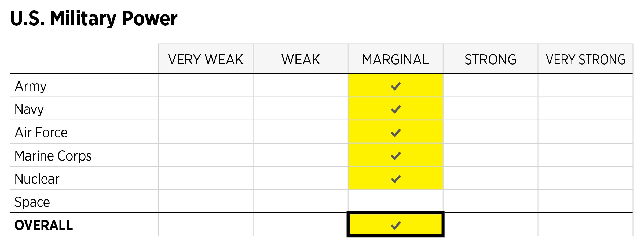Click the empty Space row Marginal cell

(x=396, y=201)
